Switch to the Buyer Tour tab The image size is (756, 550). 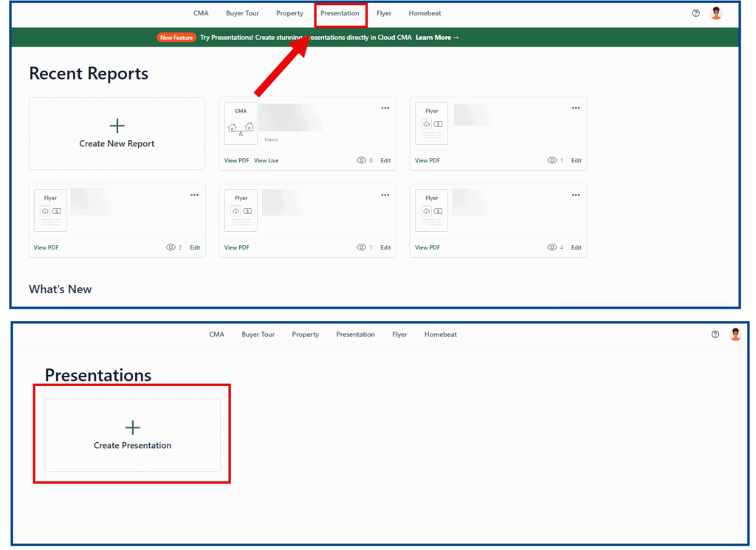point(242,13)
